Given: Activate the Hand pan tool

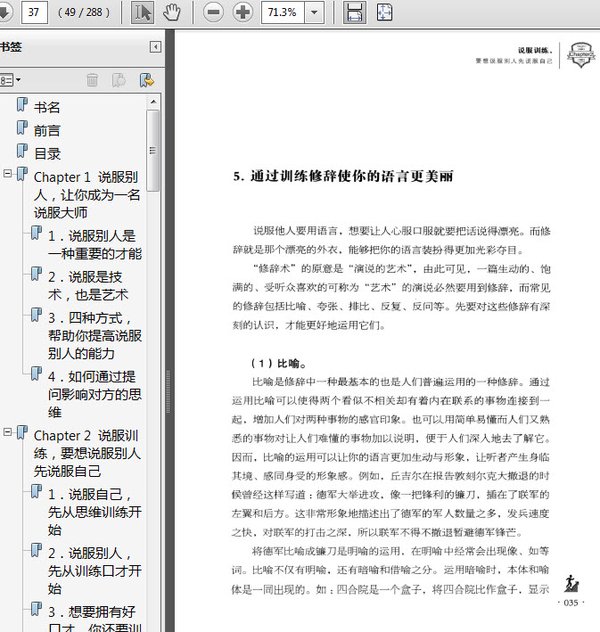Looking at the screenshot, I should pyautogui.click(x=172, y=12).
